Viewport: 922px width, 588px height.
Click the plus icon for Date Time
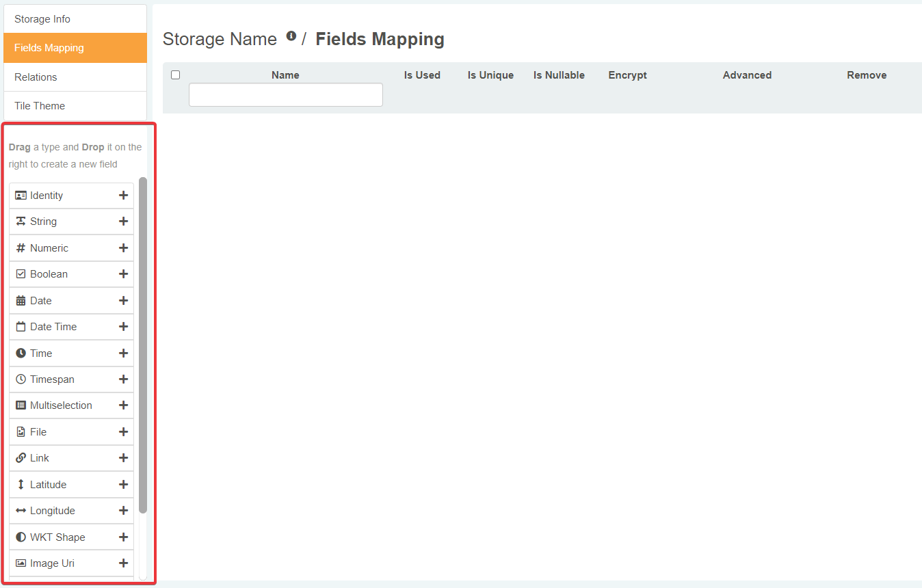[123, 327]
